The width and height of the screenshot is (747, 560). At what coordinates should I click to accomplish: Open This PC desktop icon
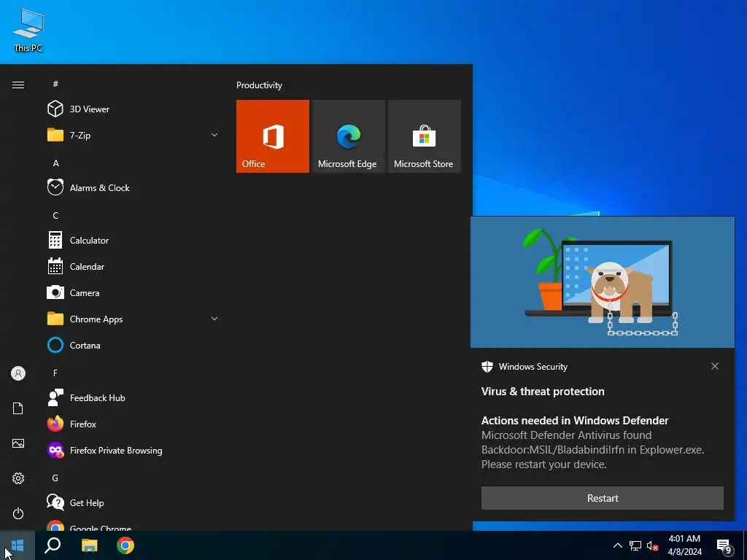28,31
